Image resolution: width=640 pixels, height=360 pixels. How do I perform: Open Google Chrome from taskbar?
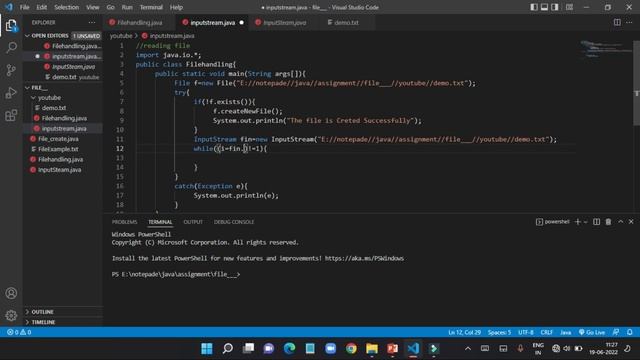click(x=351, y=349)
